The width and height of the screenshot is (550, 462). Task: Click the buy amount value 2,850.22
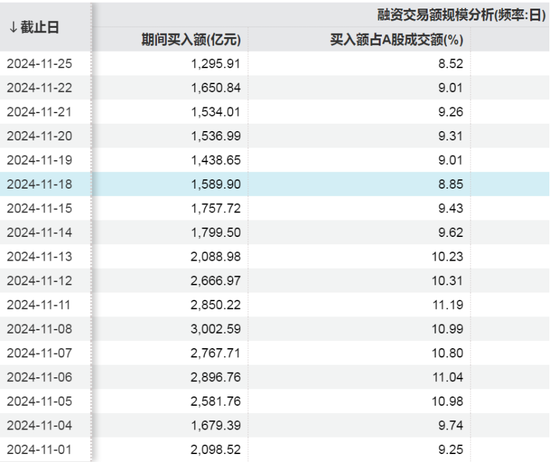(x=216, y=305)
